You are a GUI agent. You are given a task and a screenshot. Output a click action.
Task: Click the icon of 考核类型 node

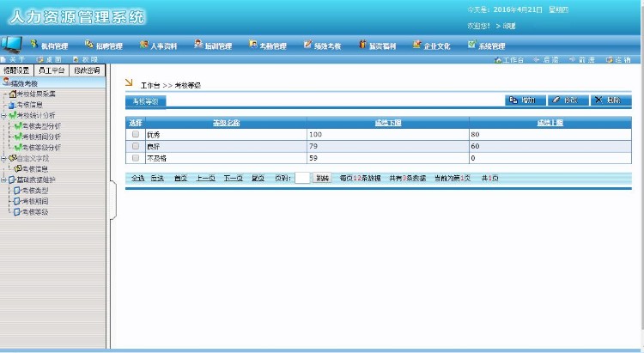click(17, 191)
